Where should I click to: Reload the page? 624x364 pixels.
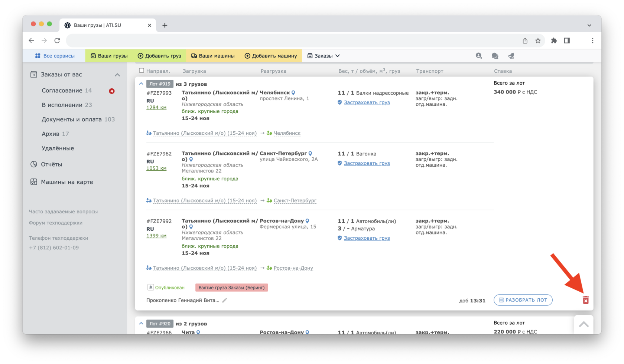(x=57, y=40)
